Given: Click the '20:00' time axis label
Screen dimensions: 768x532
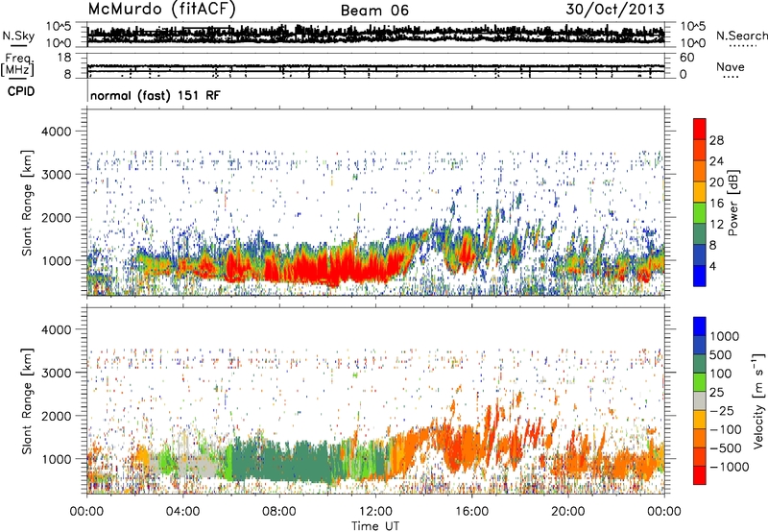Looking at the screenshot, I should [568, 512].
